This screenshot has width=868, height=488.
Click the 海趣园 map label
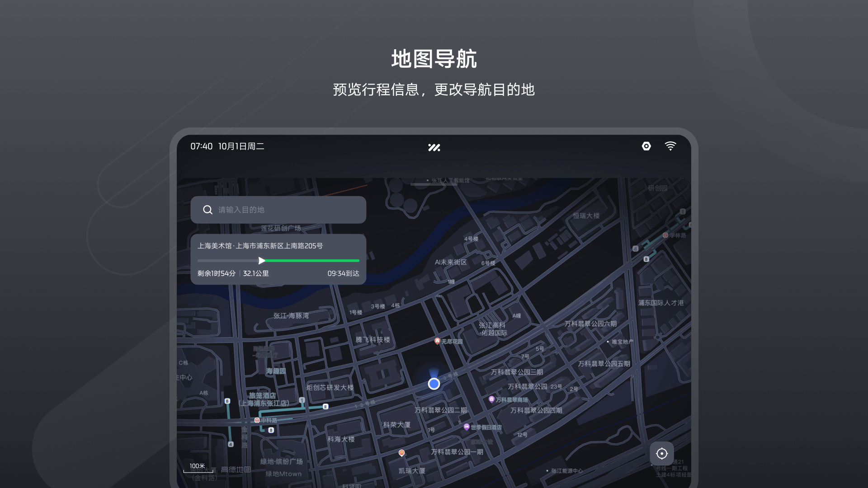point(276,371)
